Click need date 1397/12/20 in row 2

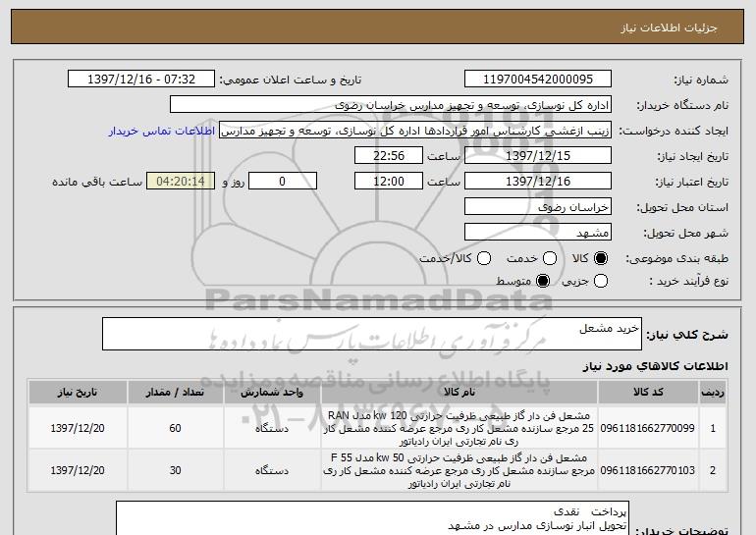[78, 470]
